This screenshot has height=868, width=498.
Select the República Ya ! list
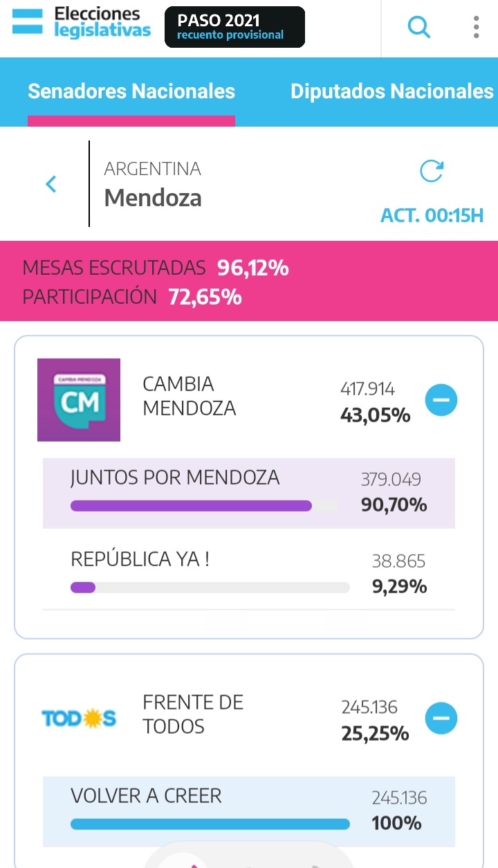[x=140, y=559]
